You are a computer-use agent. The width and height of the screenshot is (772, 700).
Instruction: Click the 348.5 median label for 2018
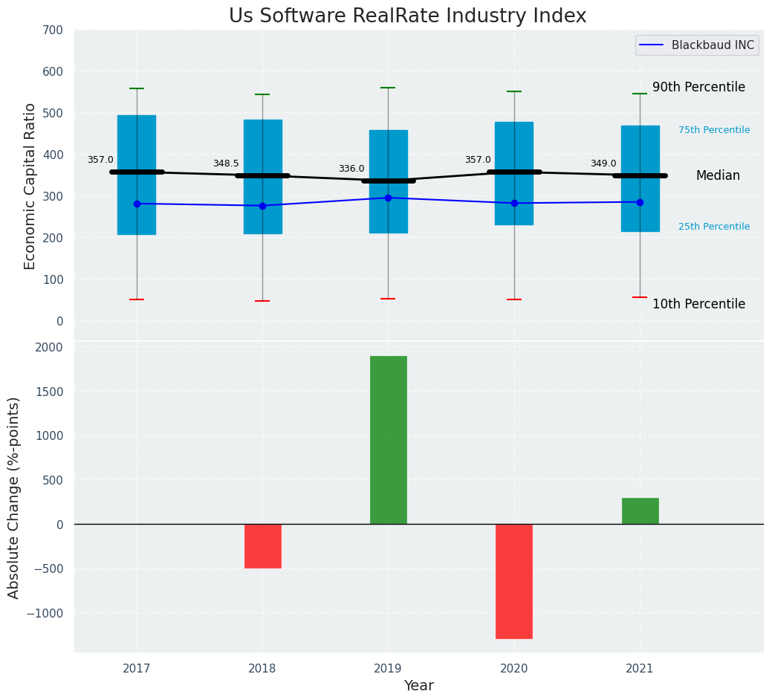coord(226,163)
